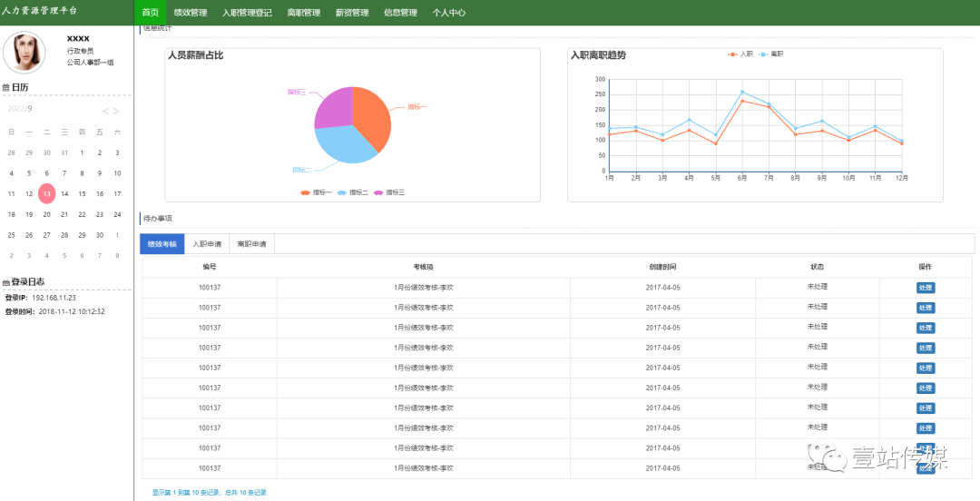Switch to the 离职申请 tab
This screenshot has width=980, height=501.
[251, 244]
